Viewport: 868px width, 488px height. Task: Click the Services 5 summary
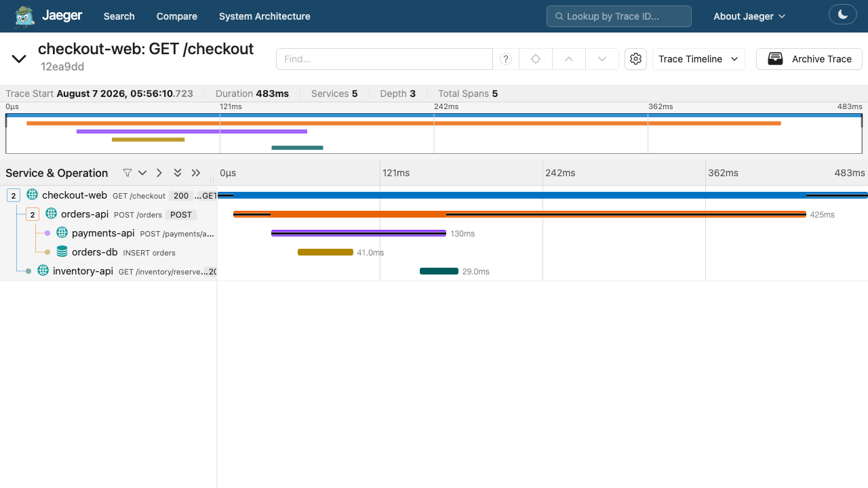(x=334, y=94)
